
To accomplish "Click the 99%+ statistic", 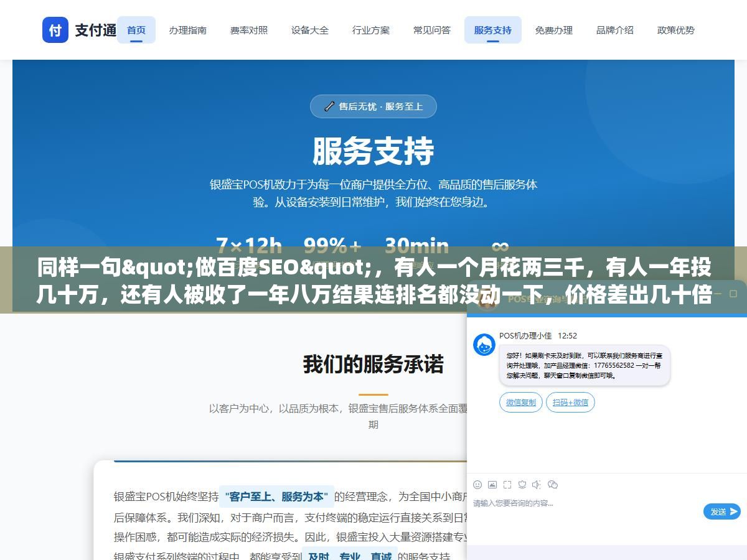I will click(332, 245).
